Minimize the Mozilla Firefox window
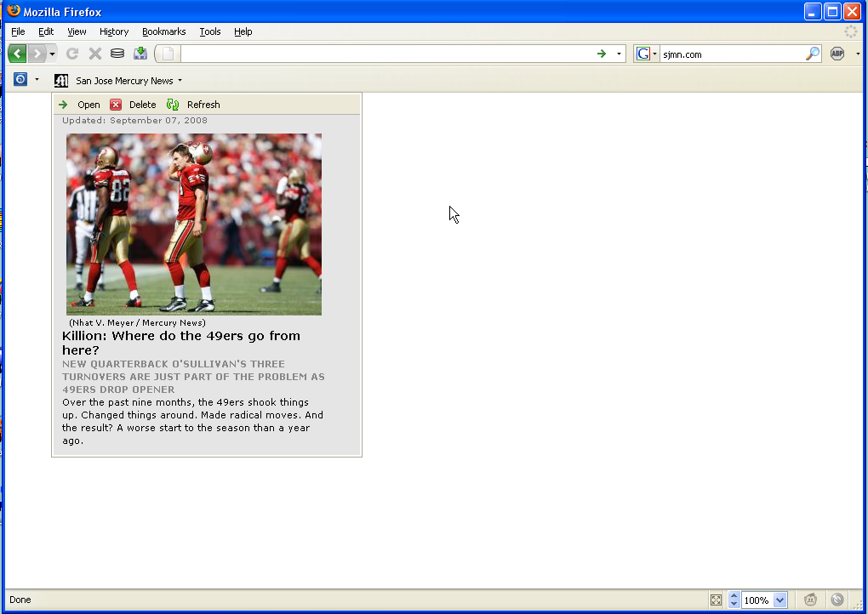 [x=813, y=12]
